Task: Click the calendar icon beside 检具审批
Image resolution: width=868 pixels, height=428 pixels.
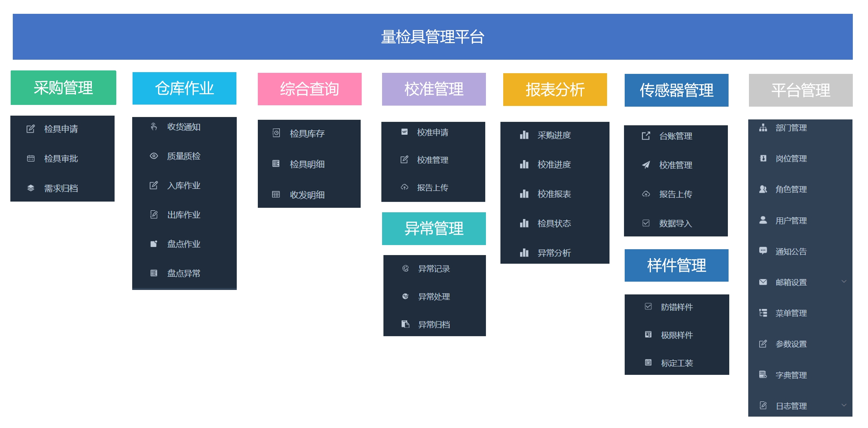Action: 31,159
